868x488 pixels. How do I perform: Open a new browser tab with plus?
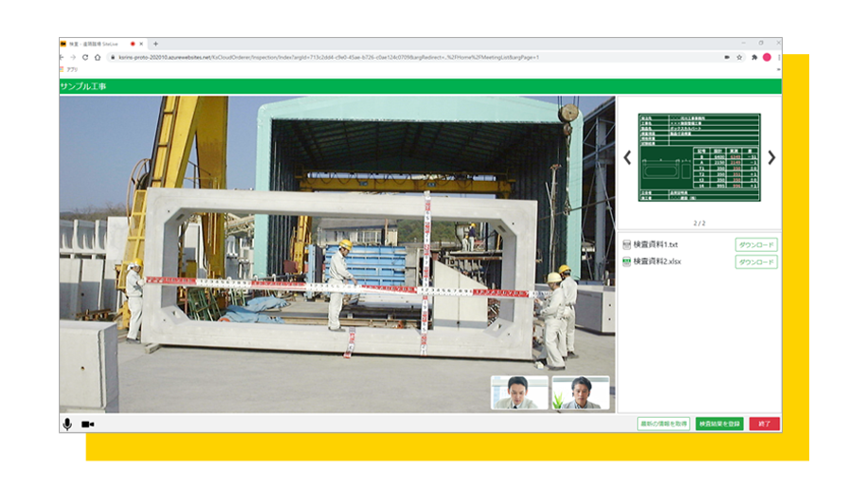pyautogui.click(x=155, y=44)
